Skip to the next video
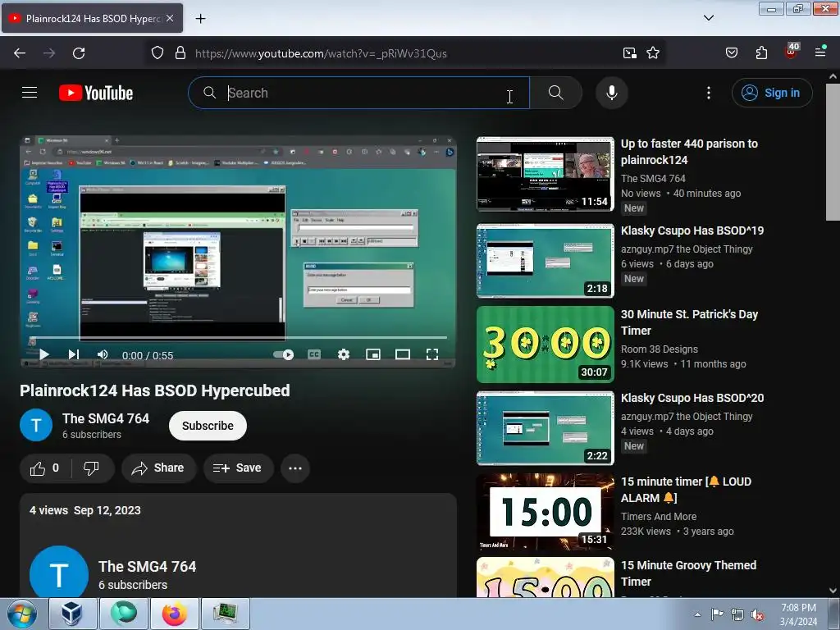840x630 pixels. pyautogui.click(x=73, y=354)
